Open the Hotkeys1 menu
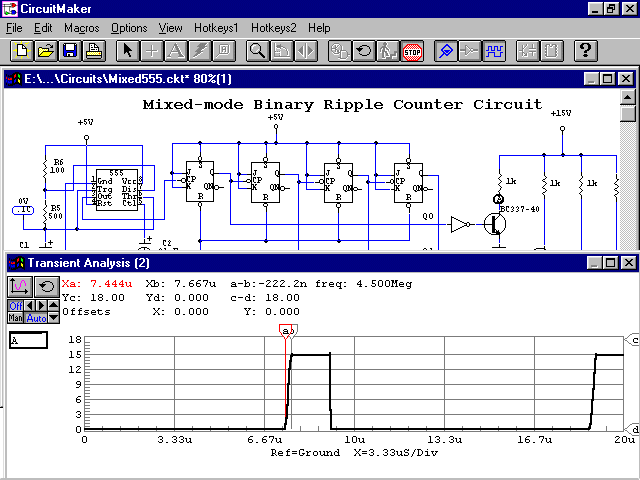 217,28
